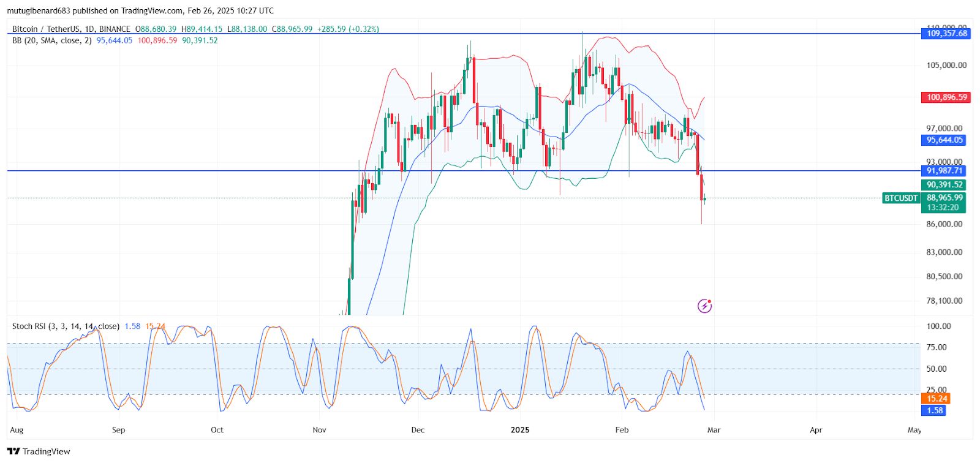
Task: Click the Low value L88,138.00
Action: 247,29
